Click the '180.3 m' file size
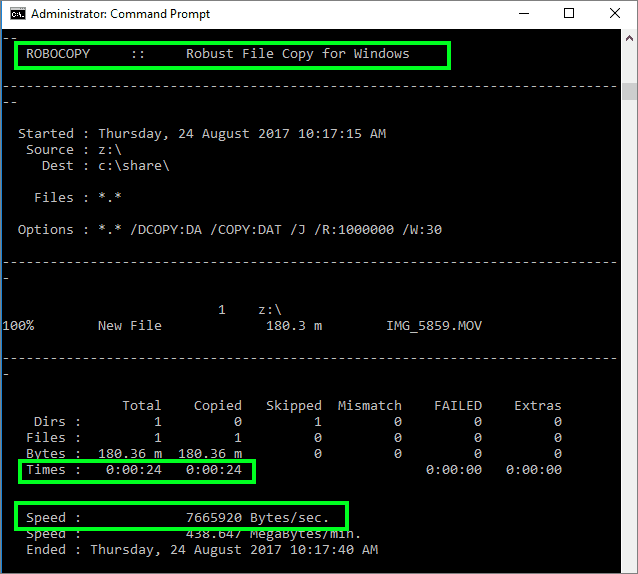The height and width of the screenshot is (574, 638). coord(294,326)
